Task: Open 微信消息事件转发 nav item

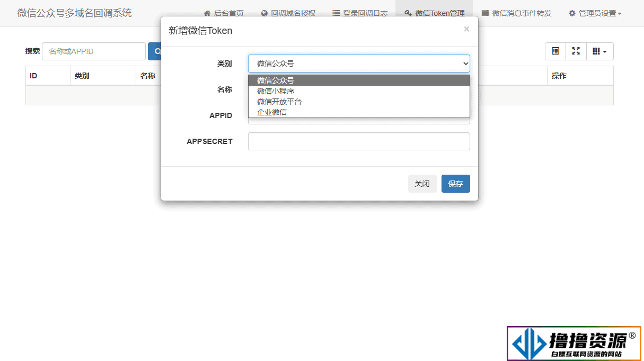Action: click(x=516, y=13)
